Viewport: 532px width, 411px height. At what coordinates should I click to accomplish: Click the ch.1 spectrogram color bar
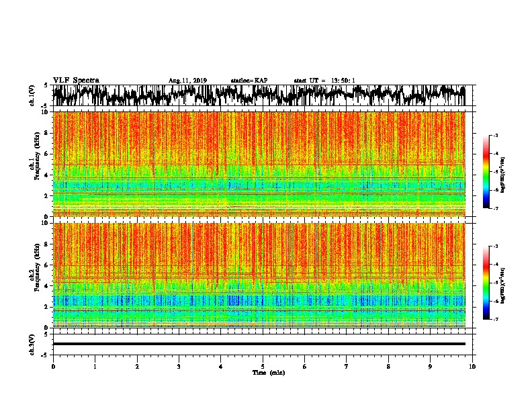pyautogui.click(x=486, y=172)
